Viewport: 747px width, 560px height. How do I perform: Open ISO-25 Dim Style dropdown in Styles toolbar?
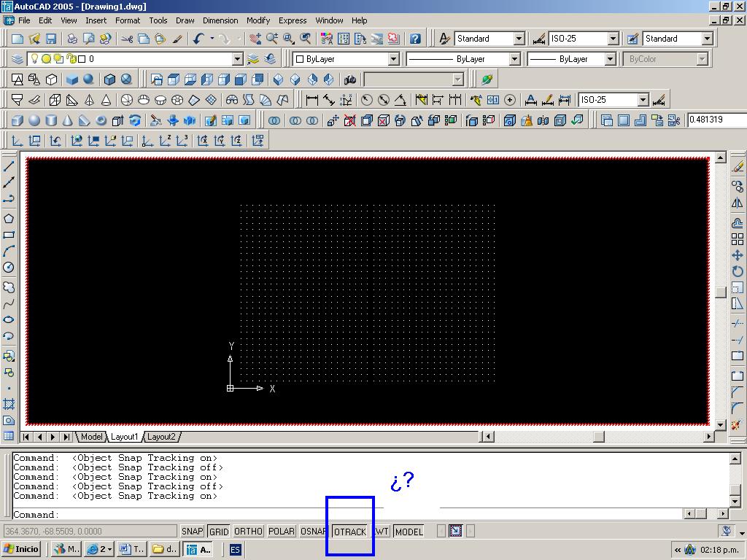[x=613, y=39]
